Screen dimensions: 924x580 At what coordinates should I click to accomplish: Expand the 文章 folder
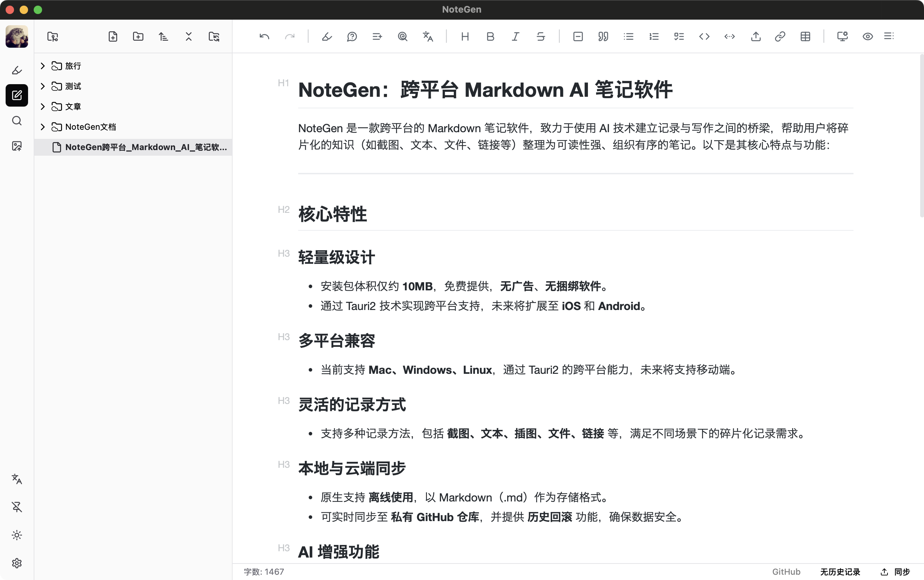pos(43,106)
